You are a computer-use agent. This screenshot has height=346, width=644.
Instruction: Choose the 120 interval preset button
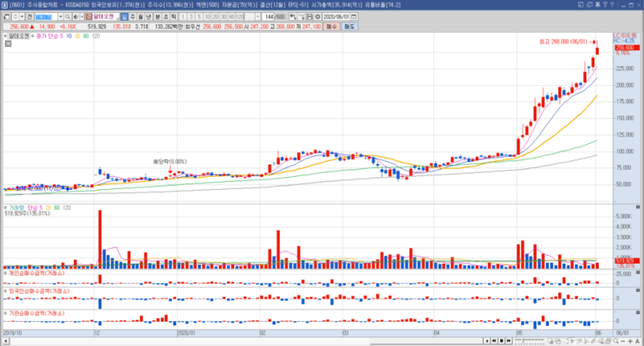click(240, 16)
